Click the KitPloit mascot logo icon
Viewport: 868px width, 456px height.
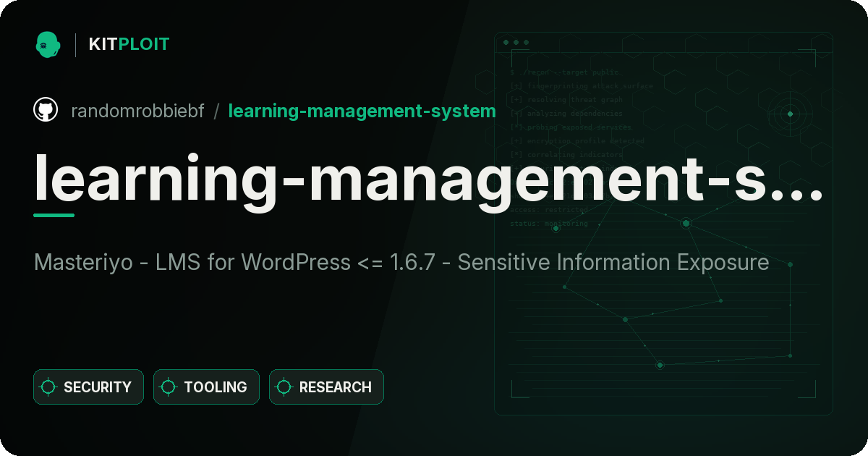(x=48, y=44)
